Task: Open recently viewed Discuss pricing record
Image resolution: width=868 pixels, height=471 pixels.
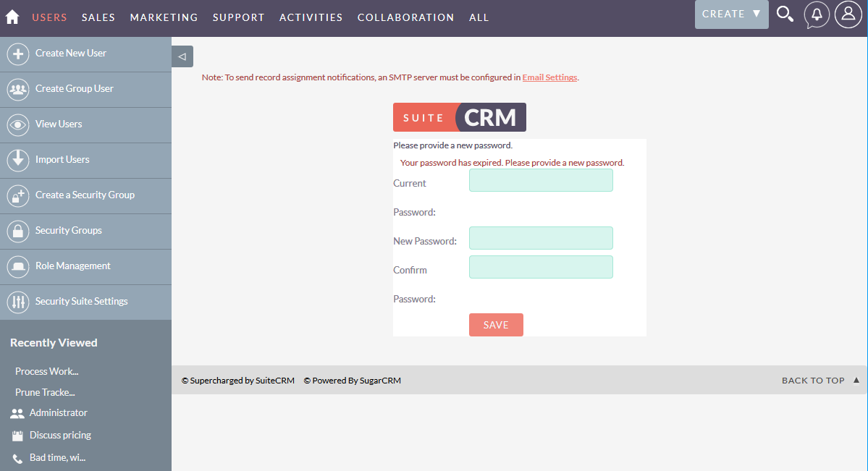Action: 60,435
